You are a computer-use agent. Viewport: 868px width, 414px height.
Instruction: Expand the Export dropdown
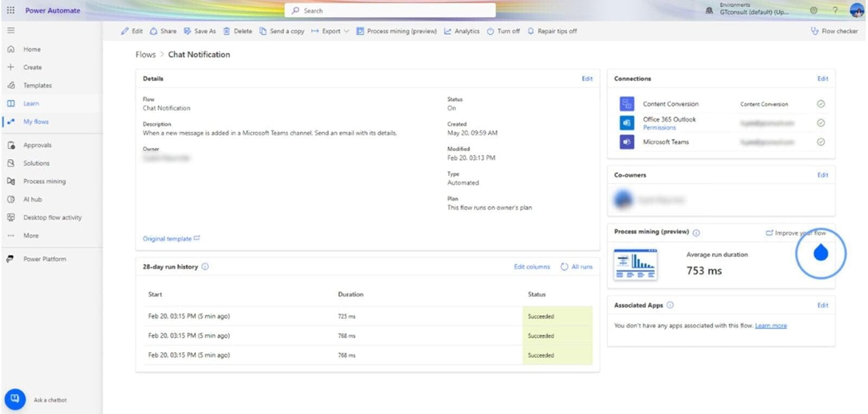pyautogui.click(x=330, y=31)
